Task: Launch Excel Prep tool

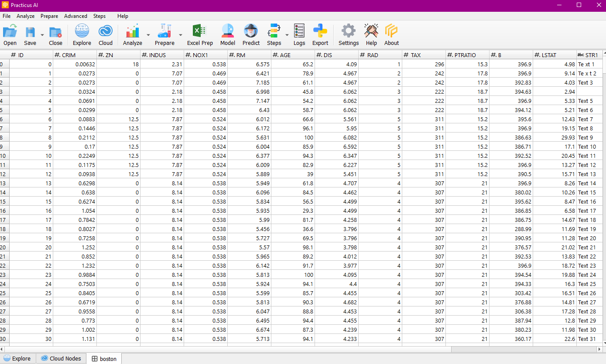Action: [x=199, y=32]
